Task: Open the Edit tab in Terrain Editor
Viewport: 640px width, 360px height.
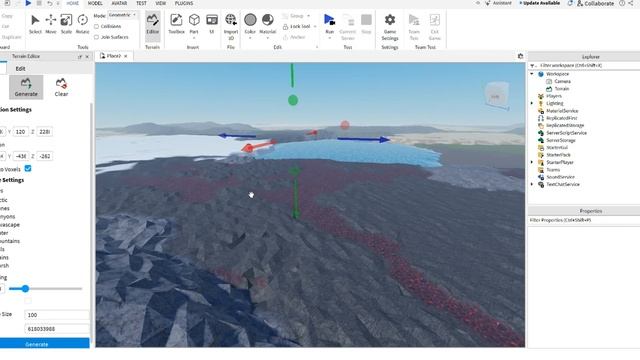Action: (20, 69)
